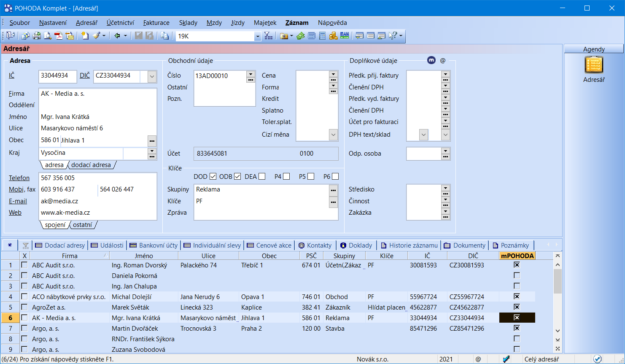The width and height of the screenshot is (625, 364).
Task: Go back with green arrow icon
Action: point(117,36)
